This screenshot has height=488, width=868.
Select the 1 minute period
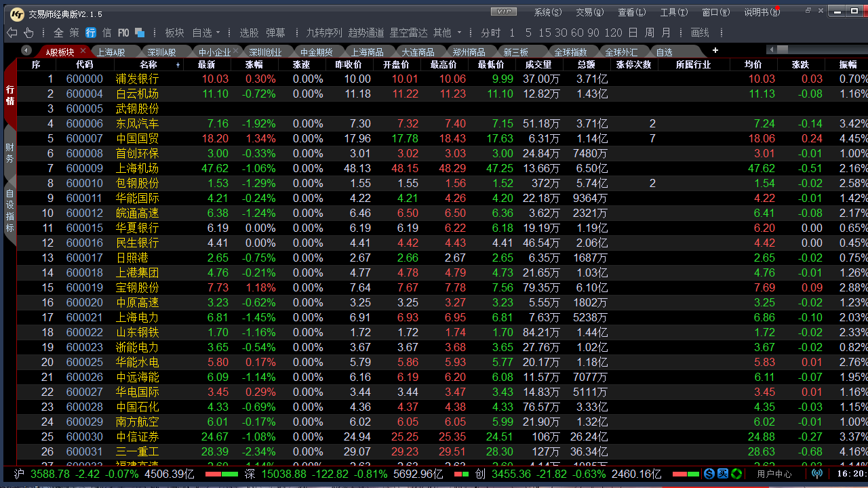click(x=512, y=33)
